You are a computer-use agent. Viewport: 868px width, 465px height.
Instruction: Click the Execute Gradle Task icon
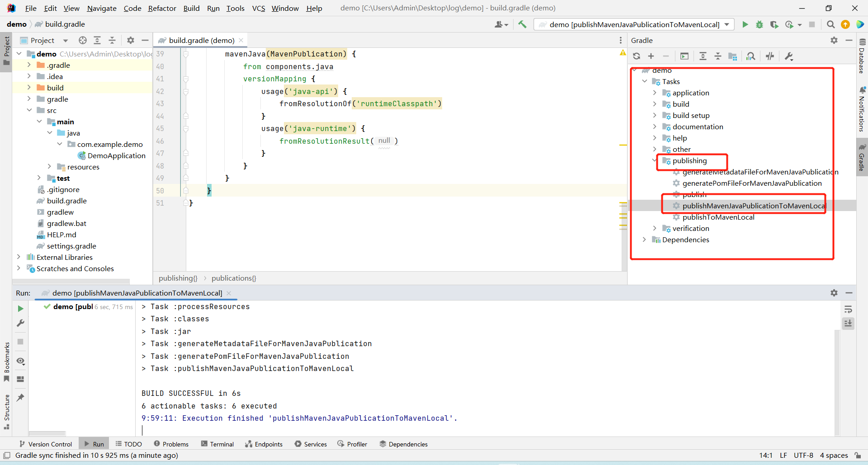(x=684, y=56)
